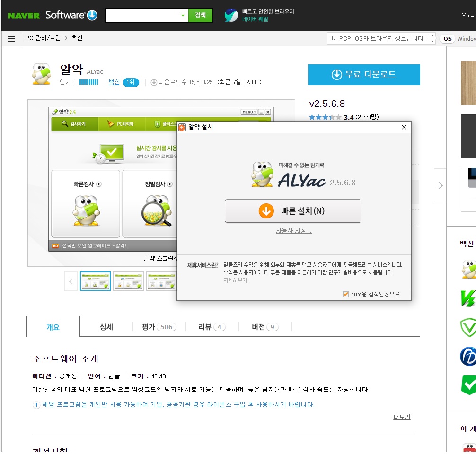476x454 pixels.
Task: Click the green 검색 button
Action: [x=200, y=15]
